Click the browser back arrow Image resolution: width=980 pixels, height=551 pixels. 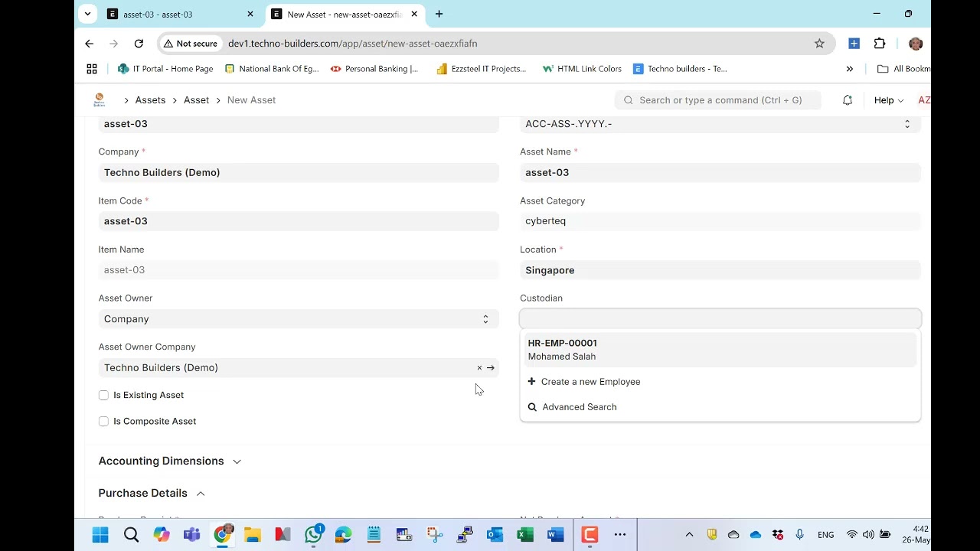coord(90,44)
